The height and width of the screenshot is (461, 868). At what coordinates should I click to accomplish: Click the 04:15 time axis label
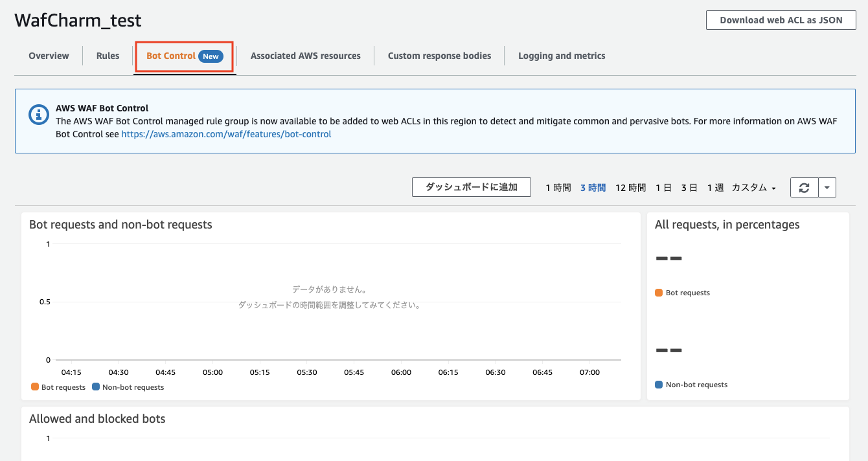71,372
